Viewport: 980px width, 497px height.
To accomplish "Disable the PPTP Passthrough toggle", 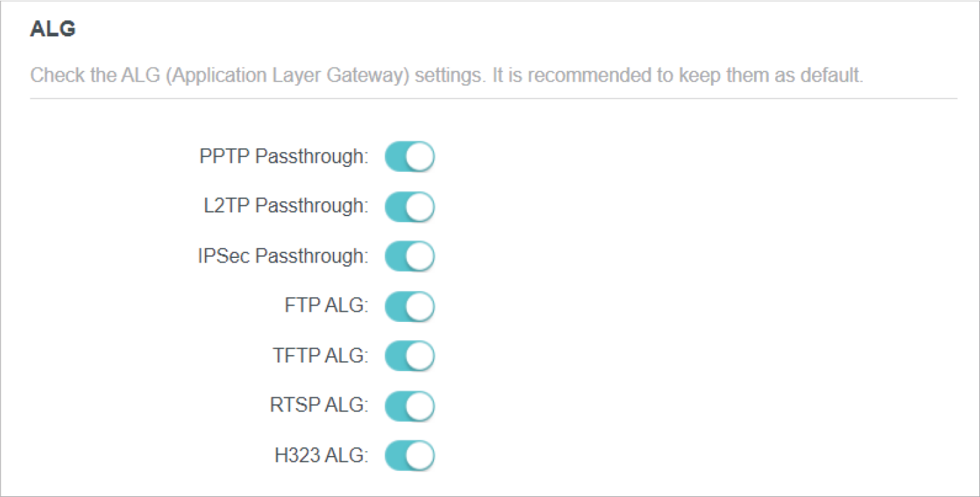I will coord(409,157).
